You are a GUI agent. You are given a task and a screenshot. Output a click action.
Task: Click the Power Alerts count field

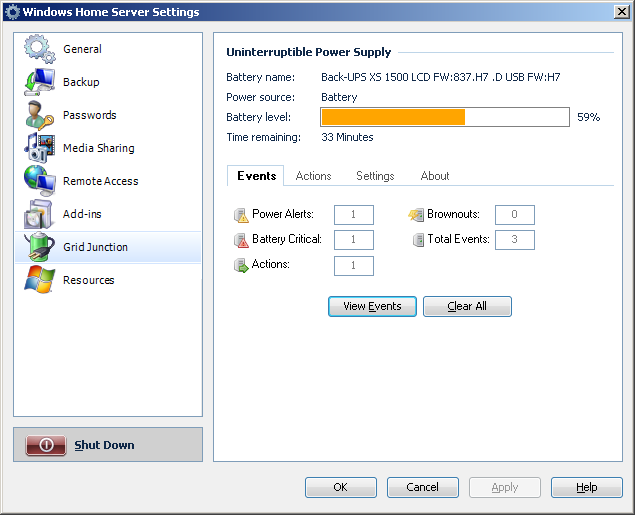coord(354,215)
